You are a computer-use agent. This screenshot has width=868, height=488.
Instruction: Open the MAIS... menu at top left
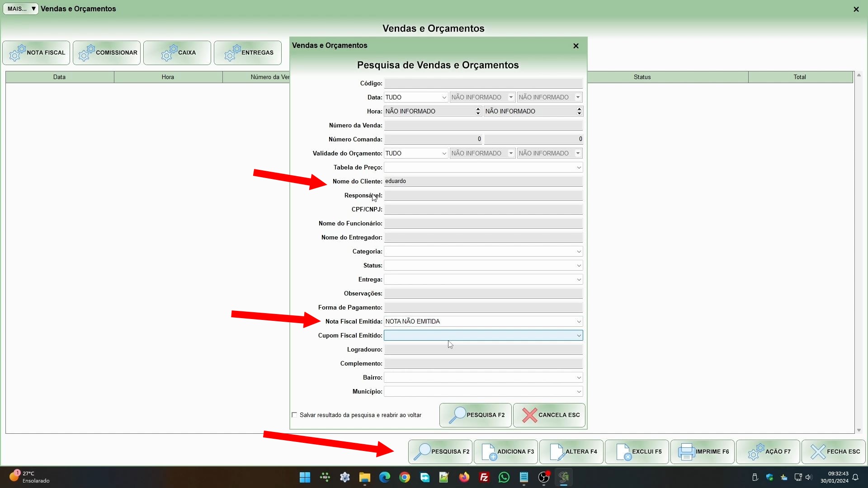click(x=21, y=9)
